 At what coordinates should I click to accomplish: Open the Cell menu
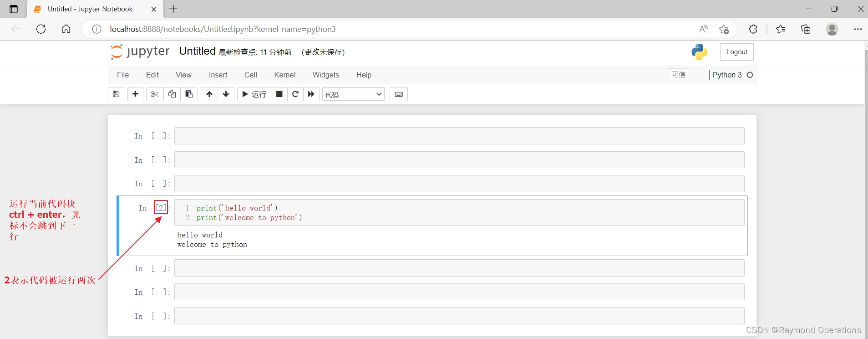pos(251,75)
